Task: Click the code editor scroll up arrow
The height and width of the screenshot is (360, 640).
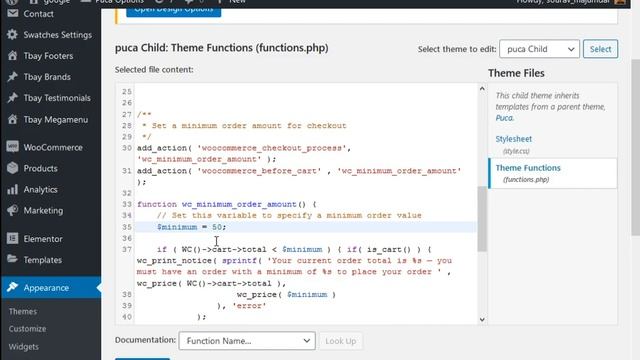Action: [x=482, y=89]
